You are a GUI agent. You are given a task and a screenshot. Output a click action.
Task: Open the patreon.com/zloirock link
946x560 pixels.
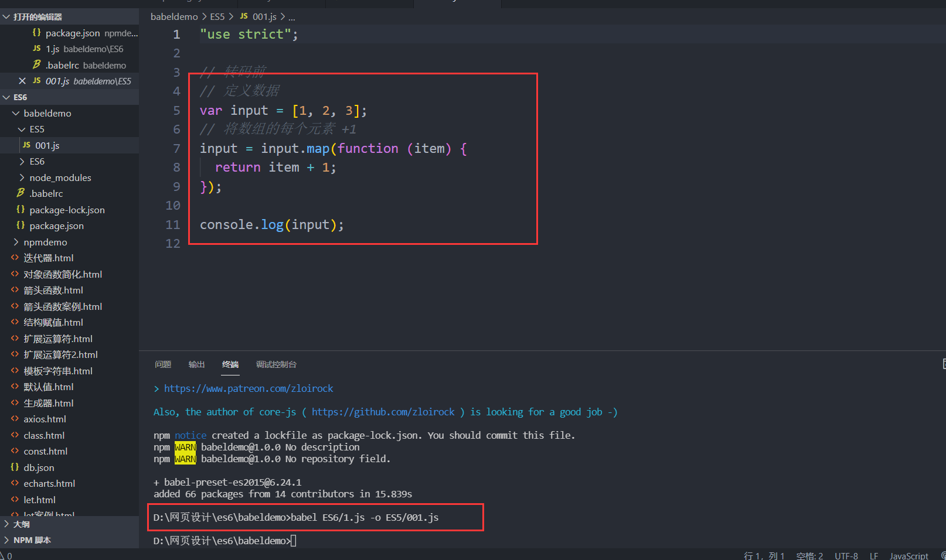(249, 388)
